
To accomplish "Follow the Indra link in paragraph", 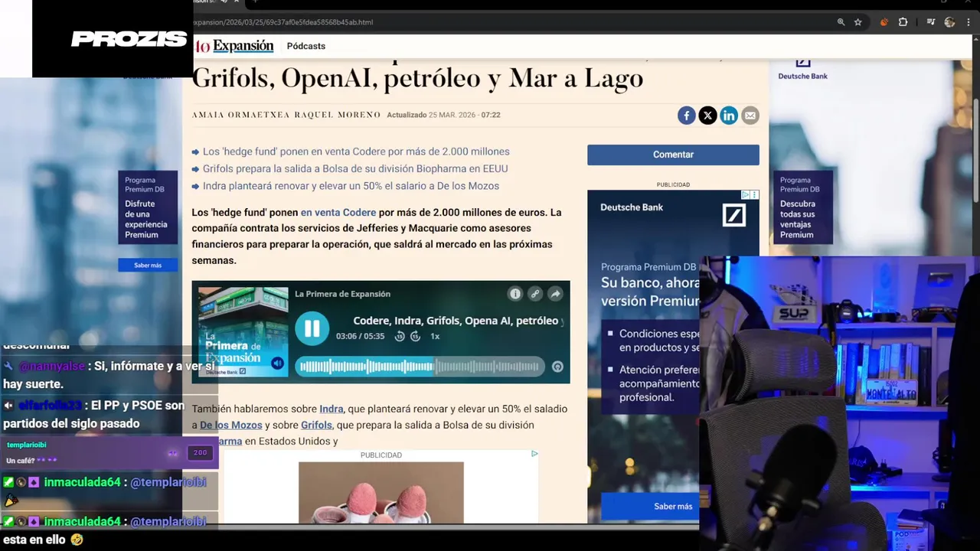I will click(332, 409).
